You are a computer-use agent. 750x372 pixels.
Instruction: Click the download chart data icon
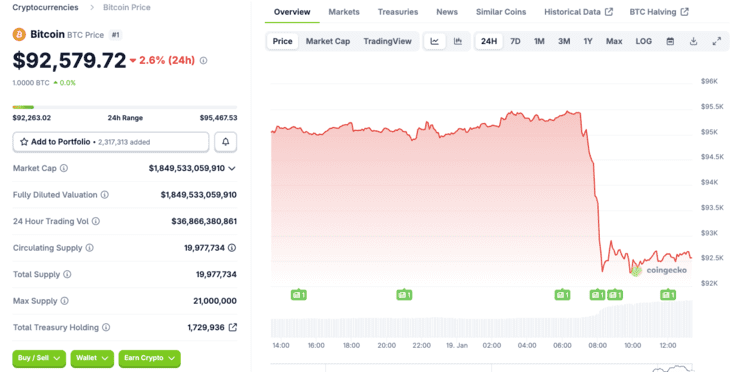tap(693, 42)
